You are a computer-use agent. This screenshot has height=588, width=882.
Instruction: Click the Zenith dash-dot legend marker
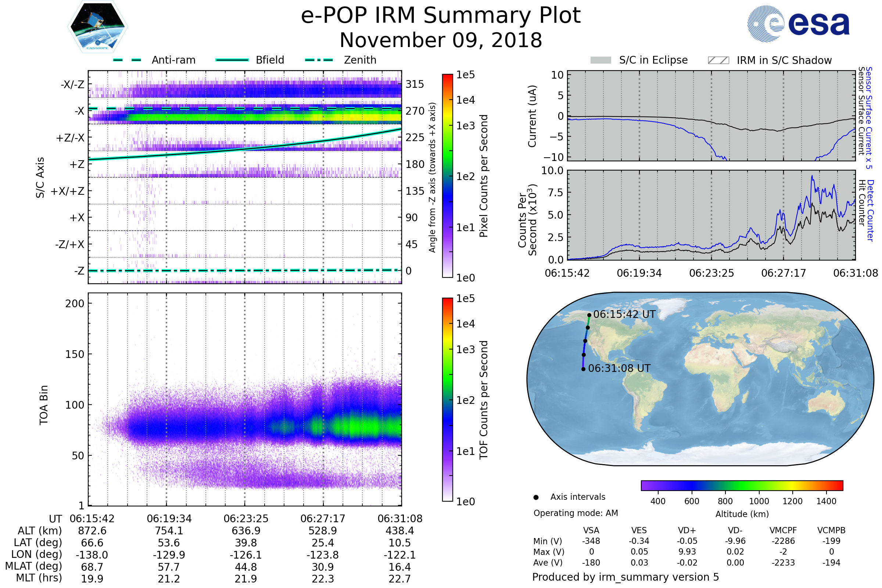tap(319, 60)
